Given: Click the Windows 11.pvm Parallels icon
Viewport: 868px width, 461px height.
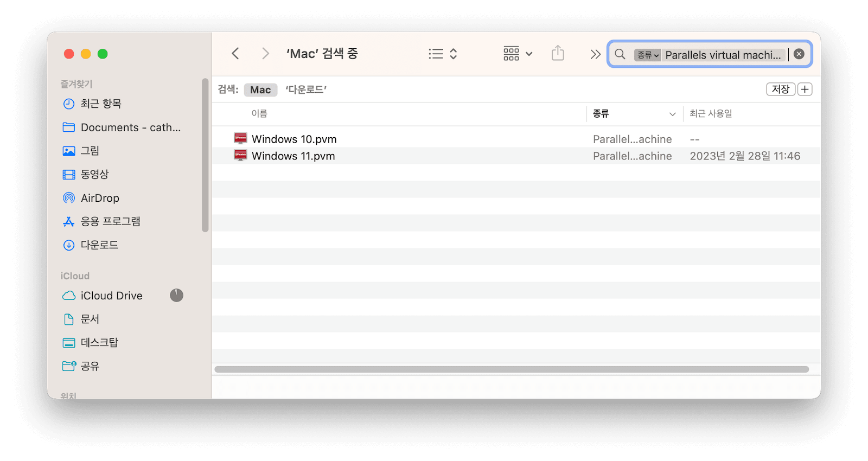Looking at the screenshot, I should pyautogui.click(x=240, y=155).
